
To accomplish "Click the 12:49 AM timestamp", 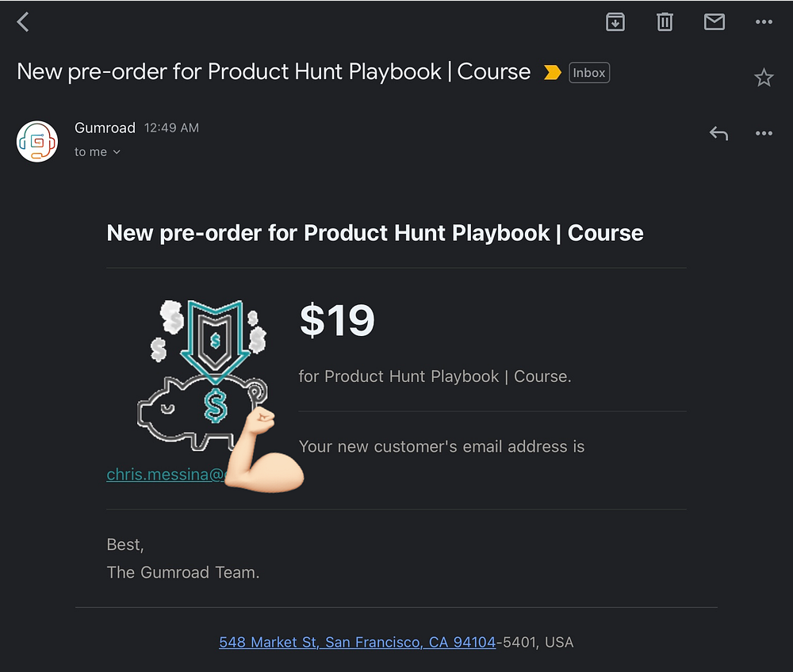I will pos(171,128).
